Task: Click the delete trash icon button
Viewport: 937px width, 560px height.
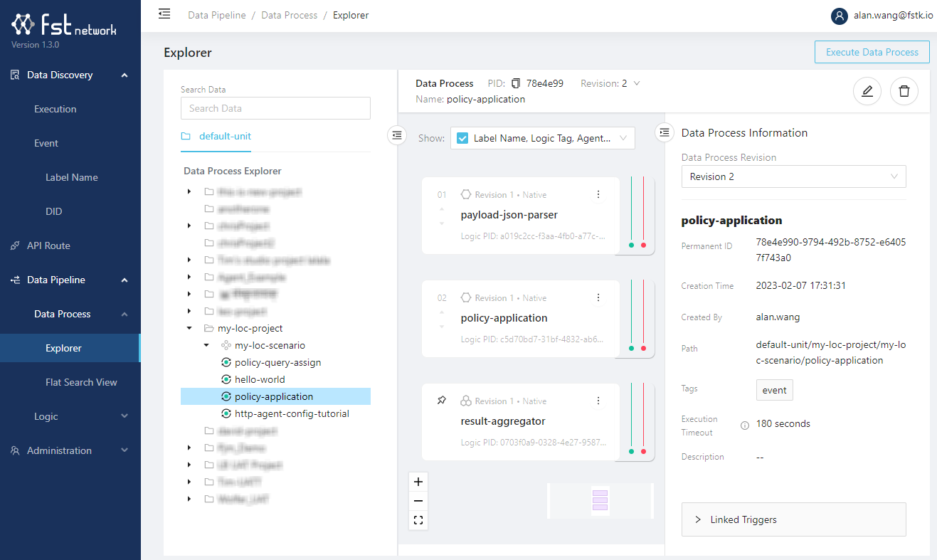Action: pos(904,91)
